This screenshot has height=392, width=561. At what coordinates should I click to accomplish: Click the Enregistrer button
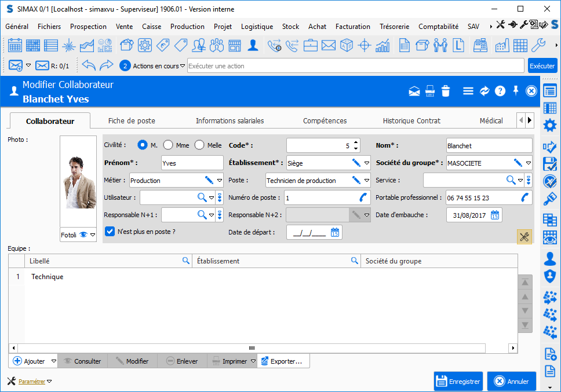(x=458, y=382)
